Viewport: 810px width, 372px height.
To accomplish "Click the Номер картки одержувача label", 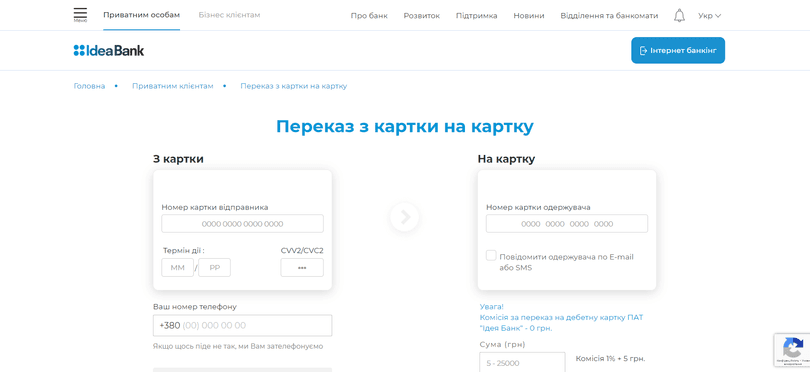I will 538,207.
